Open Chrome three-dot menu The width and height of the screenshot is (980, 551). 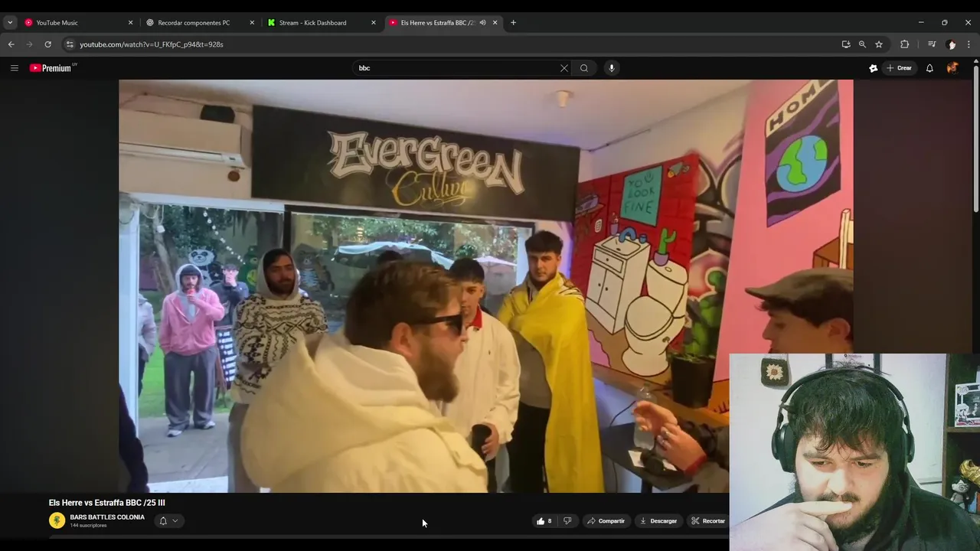click(969, 44)
